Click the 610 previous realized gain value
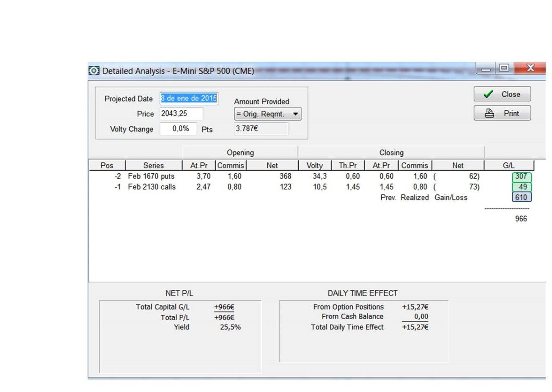This screenshot has width=552, height=392. [x=522, y=197]
